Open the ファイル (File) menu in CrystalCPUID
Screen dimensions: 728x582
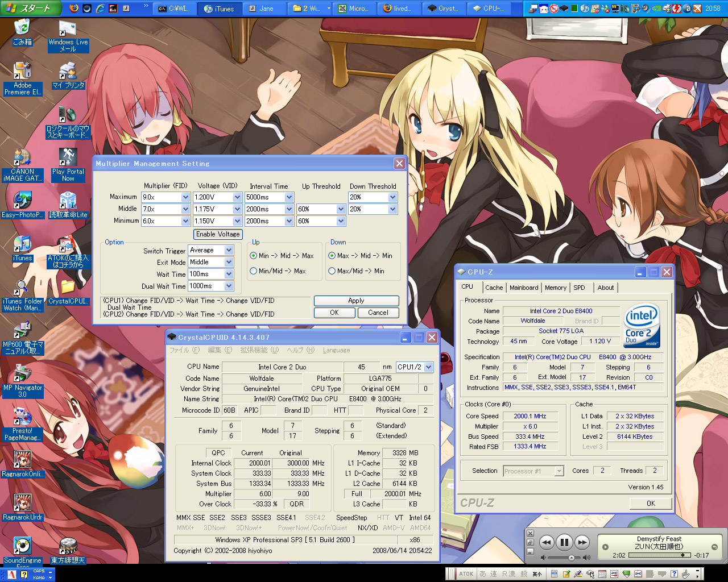coord(184,350)
